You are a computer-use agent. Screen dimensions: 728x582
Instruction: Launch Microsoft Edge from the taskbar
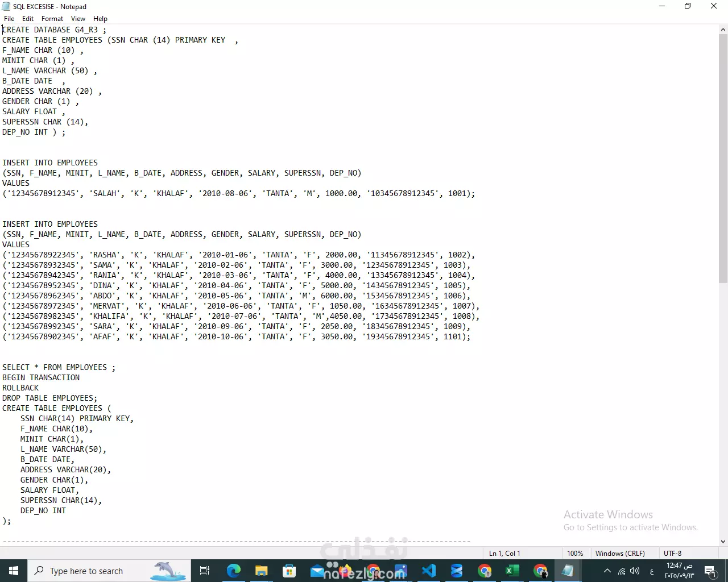233,571
